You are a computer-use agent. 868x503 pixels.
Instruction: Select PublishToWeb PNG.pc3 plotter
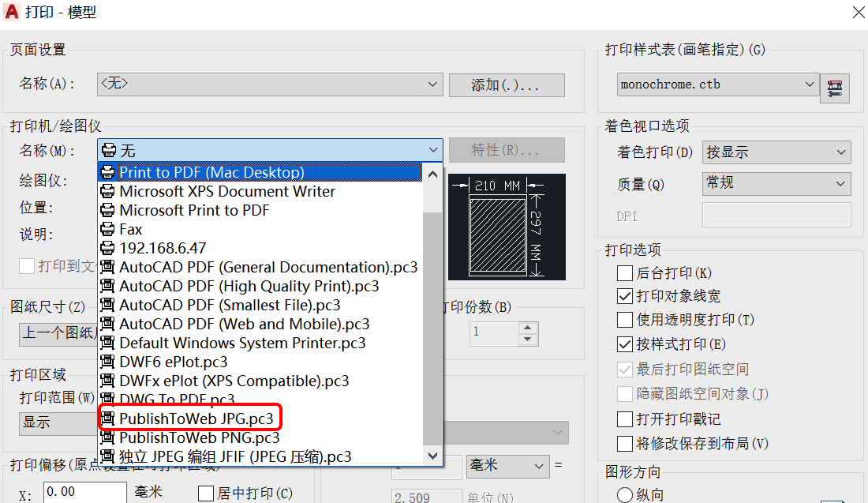(260, 437)
